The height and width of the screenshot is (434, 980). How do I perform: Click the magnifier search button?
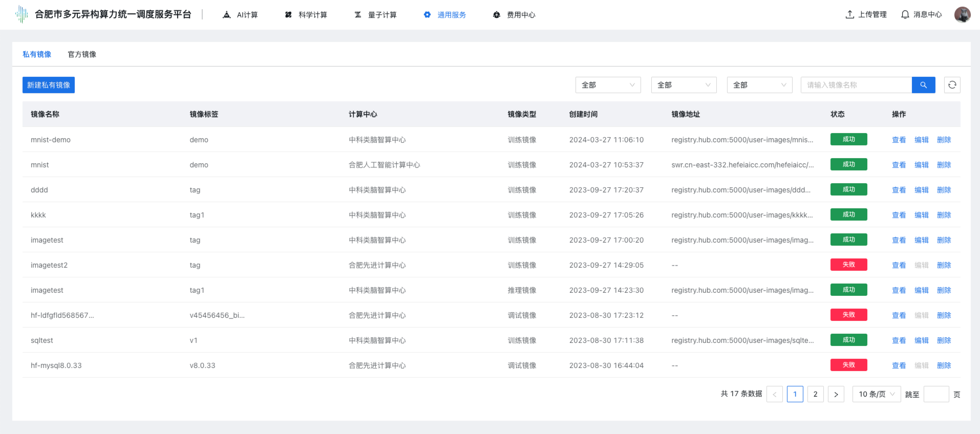click(x=923, y=85)
